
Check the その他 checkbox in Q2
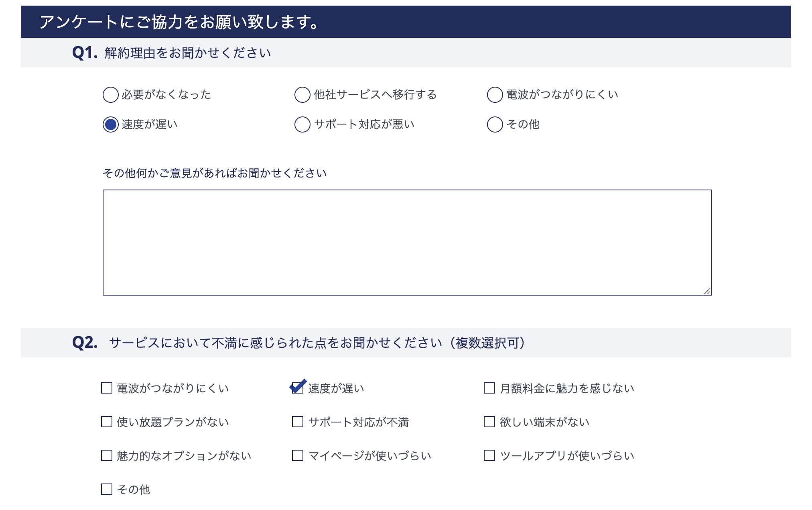pos(106,489)
